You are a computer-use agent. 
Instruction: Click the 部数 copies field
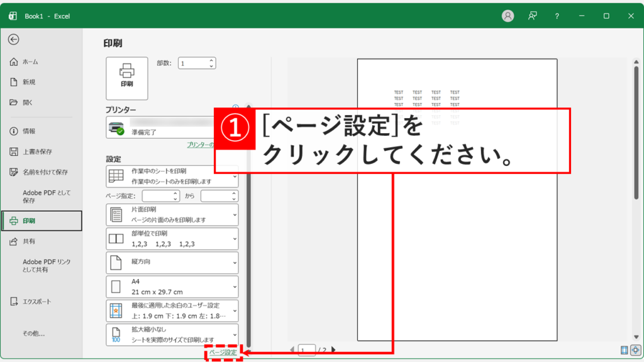tap(193, 63)
